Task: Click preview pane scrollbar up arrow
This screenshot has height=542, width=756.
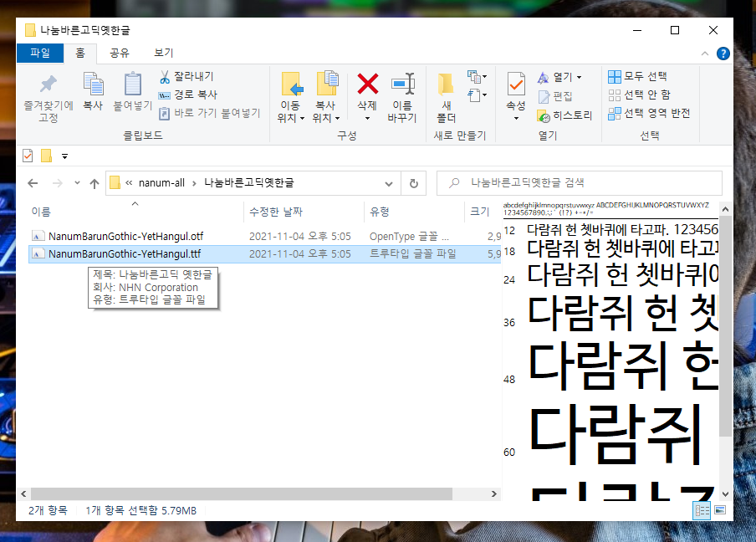Action: pos(725,209)
